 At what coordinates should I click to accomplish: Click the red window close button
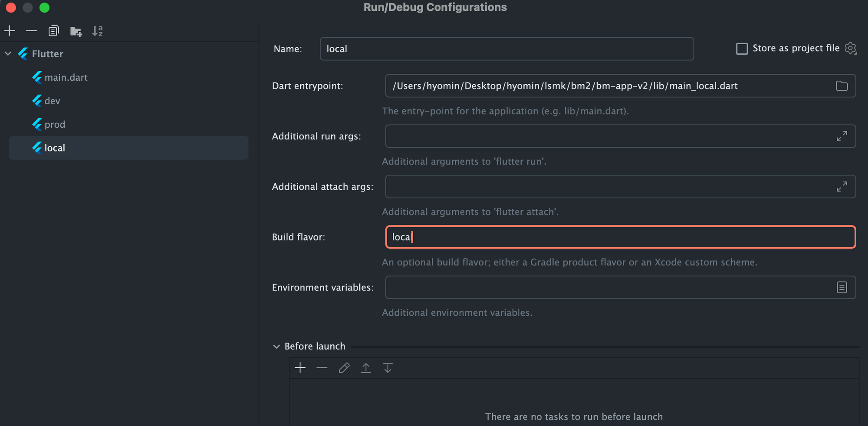pyautogui.click(x=11, y=7)
